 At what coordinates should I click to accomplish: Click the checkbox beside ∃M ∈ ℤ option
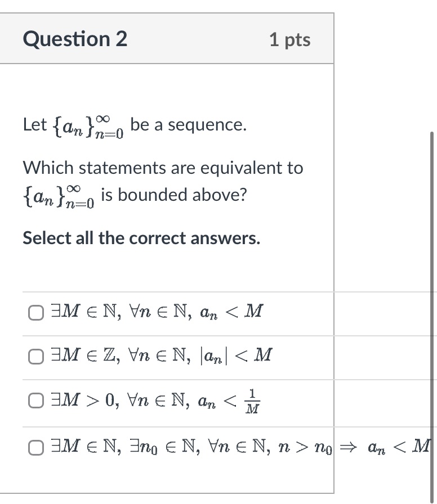pos(35,355)
